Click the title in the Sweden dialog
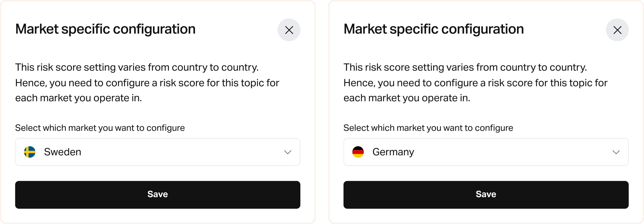Image resolution: width=644 pixels, height=224 pixels. pyautogui.click(x=105, y=29)
